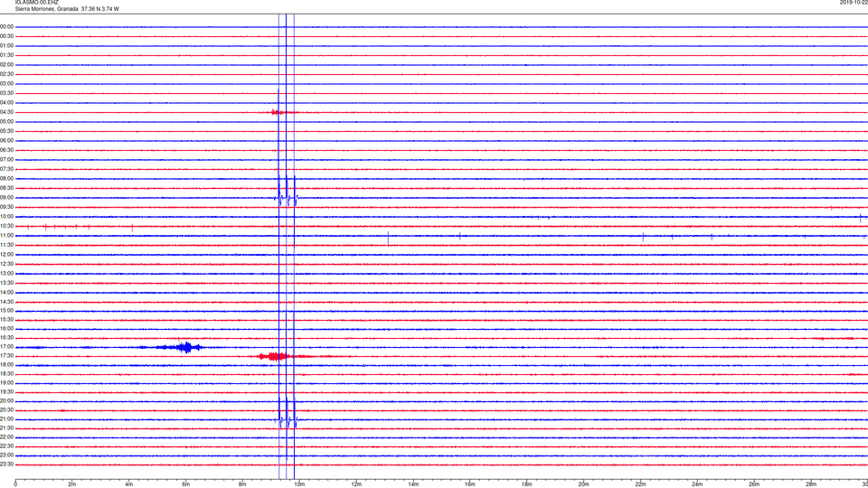This screenshot has width=868, height=488.
Task: Select the 01:30 trace time label
Action: (7, 55)
